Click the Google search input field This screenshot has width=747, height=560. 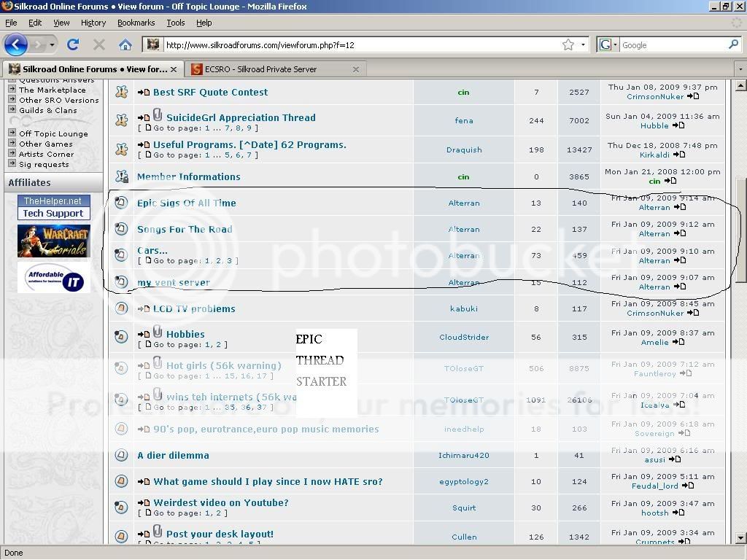pos(671,44)
